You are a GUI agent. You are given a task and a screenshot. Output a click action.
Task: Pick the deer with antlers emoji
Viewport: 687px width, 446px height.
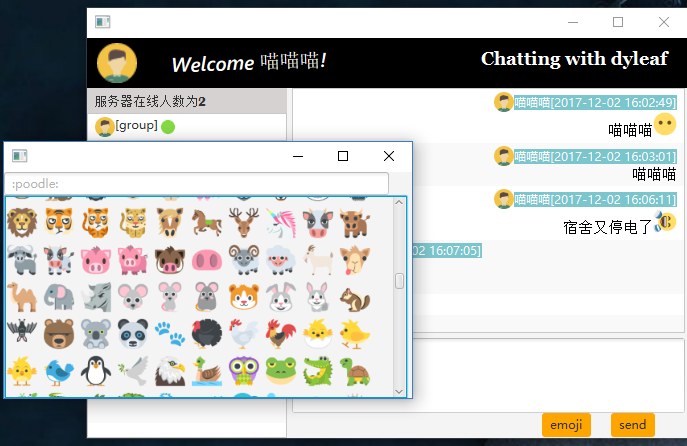(244, 223)
